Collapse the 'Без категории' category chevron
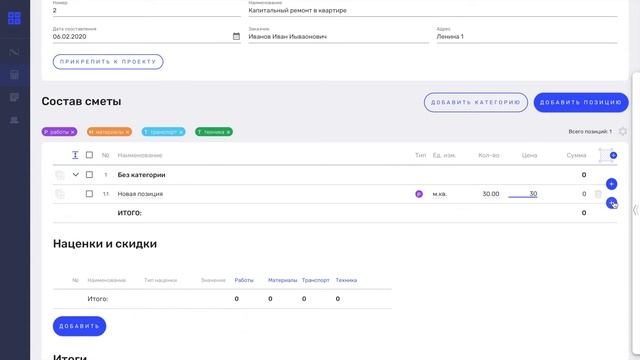The image size is (640, 360). coord(76,175)
